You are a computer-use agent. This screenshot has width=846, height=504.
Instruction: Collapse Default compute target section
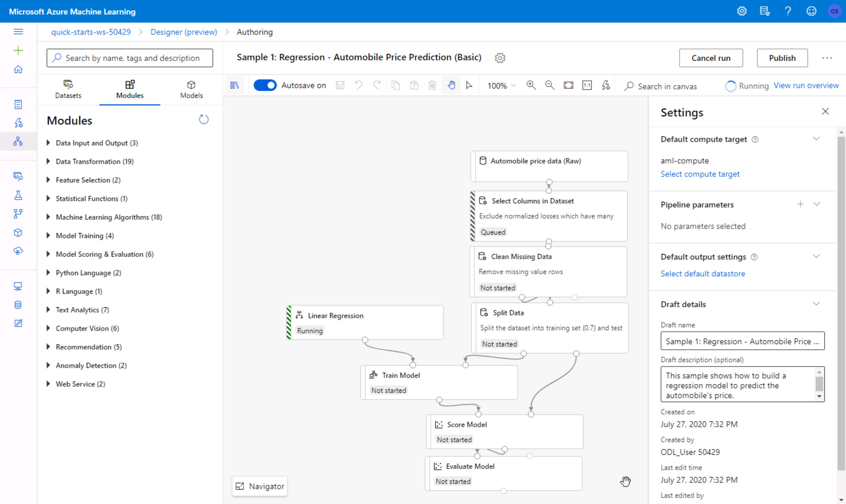point(817,138)
